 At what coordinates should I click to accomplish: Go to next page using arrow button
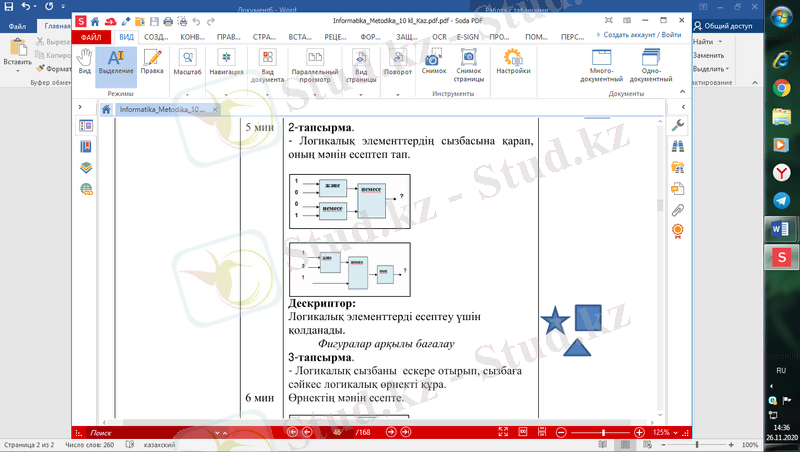[x=390, y=432]
